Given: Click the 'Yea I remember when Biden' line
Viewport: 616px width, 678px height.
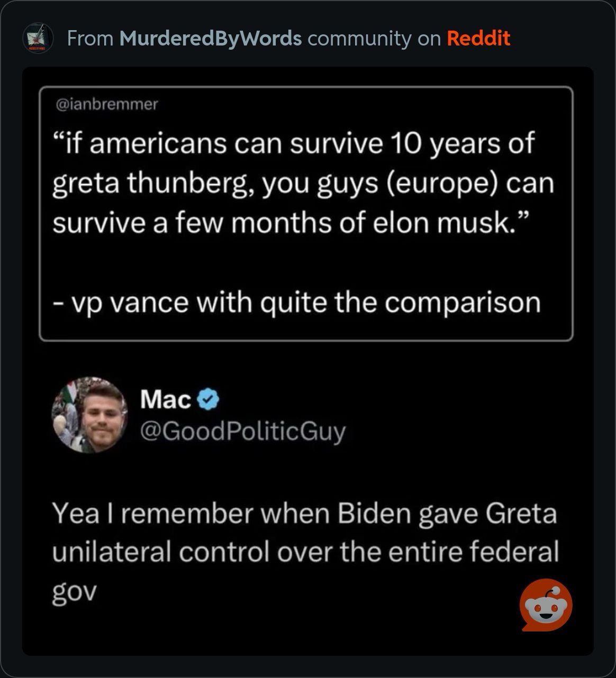Looking at the screenshot, I should (x=304, y=514).
